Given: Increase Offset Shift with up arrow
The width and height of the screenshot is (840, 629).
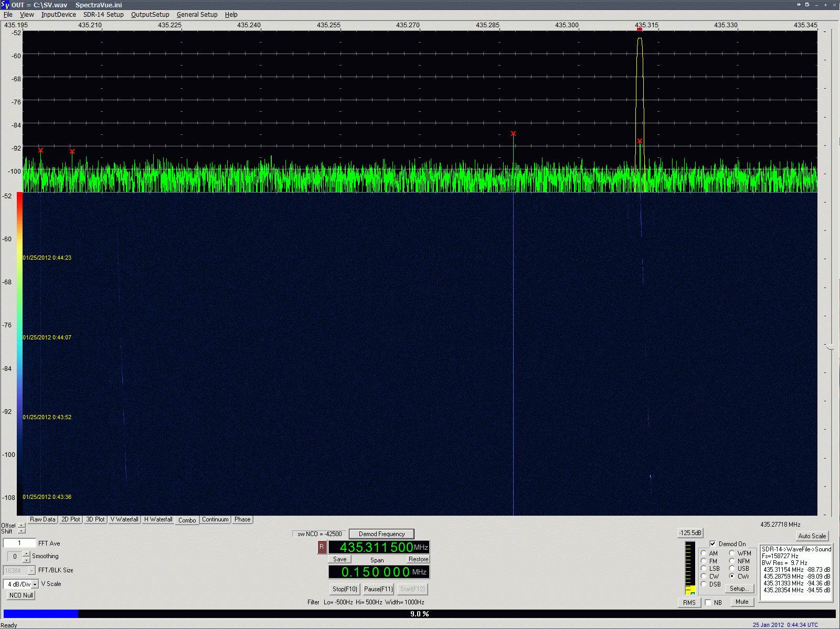Looking at the screenshot, I should pyautogui.click(x=22, y=525).
